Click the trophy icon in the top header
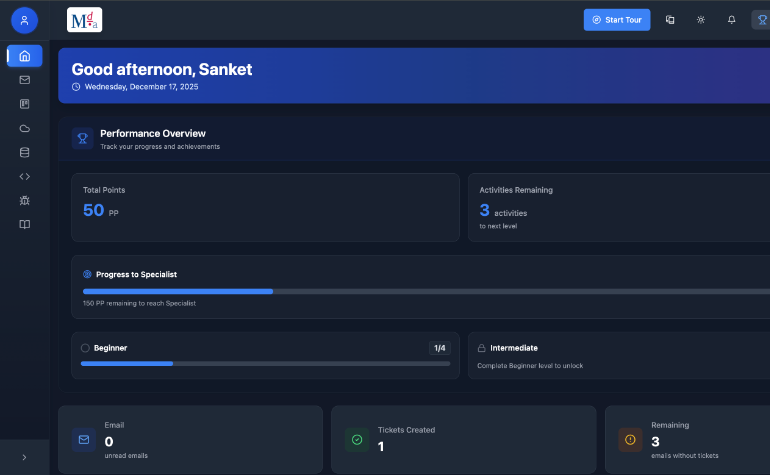Image resolution: width=770 pixels, height=475 pixels. coord(762,20)
